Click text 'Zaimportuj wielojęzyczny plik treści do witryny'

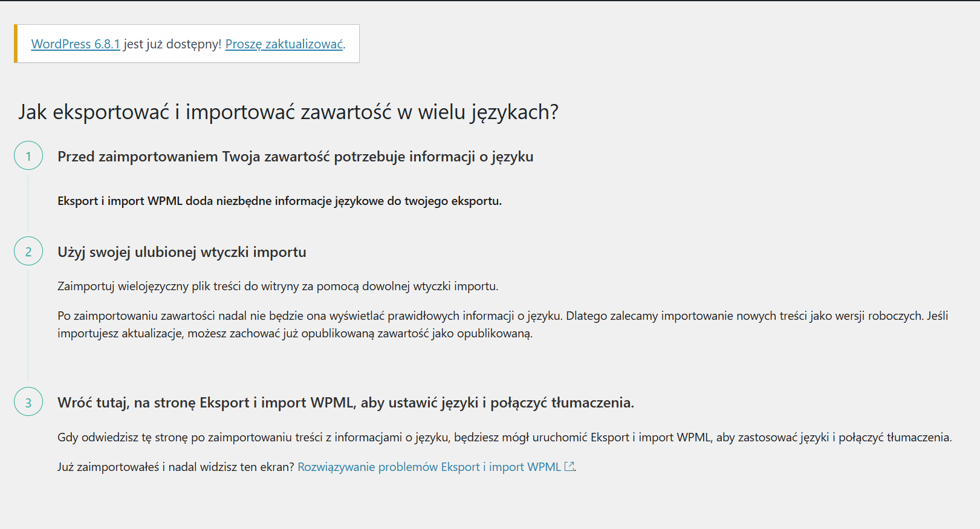coord(178,286)
